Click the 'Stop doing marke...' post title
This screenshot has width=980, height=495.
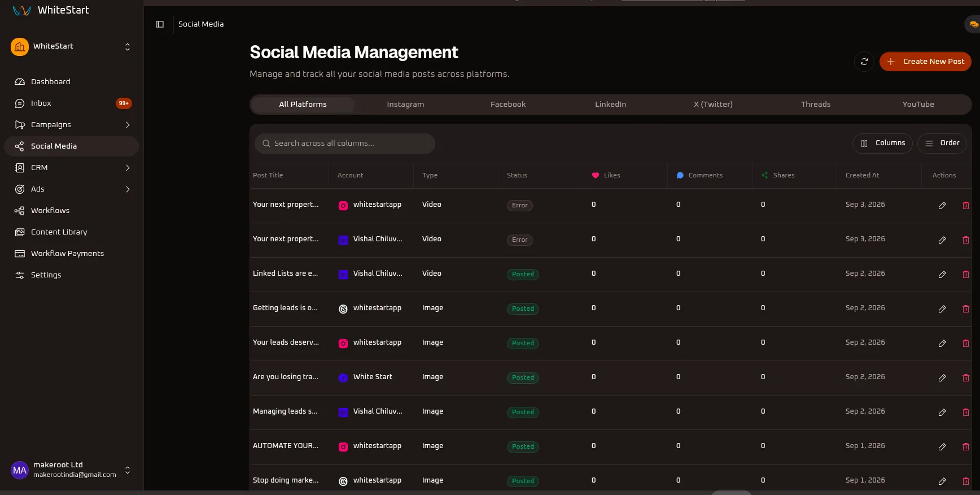(286, 480)
